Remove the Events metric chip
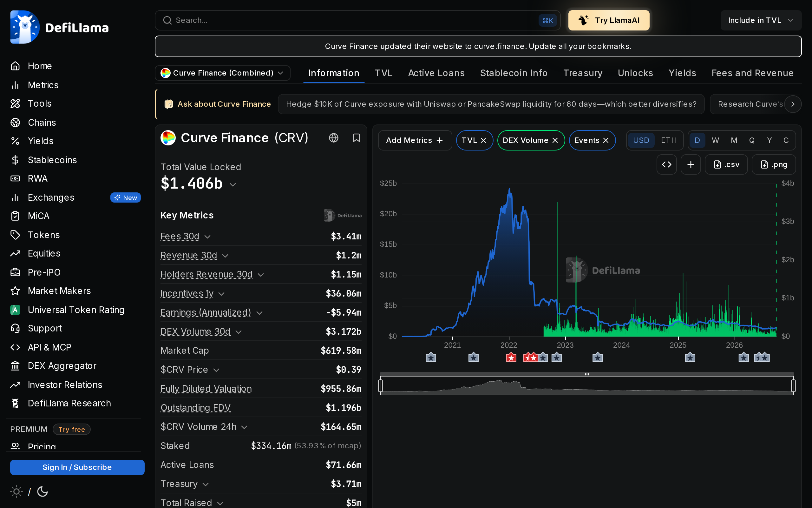The width and height of the screenshot is (812, 508). [x=606, y=140]
